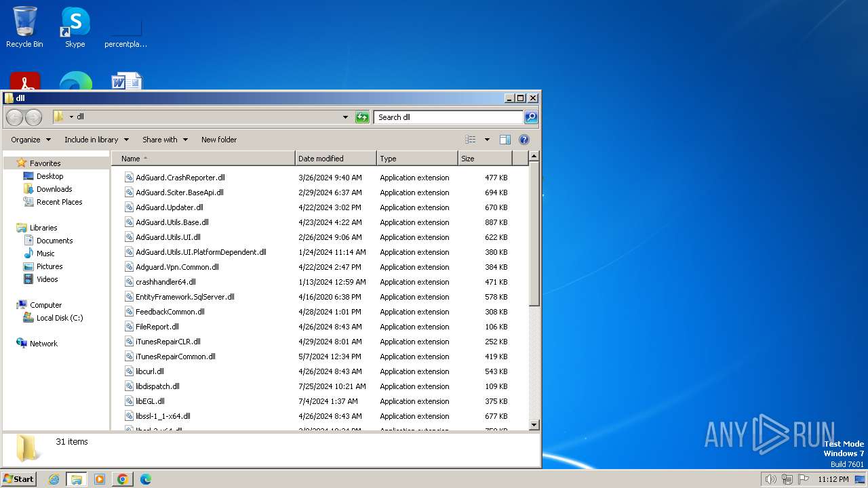Open view options dropdown arrow
This screenshot has width=868, height=488.
pos(487,140)
